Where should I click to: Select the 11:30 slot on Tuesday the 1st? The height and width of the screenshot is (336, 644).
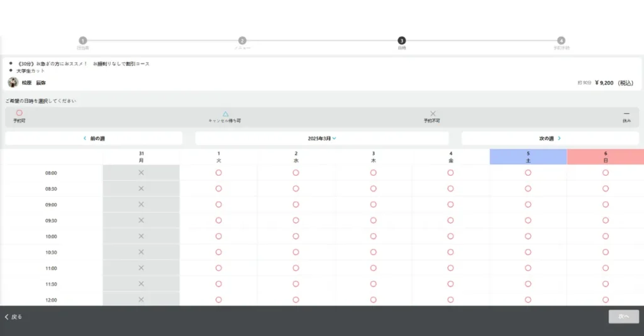click(x=218, y=284)
